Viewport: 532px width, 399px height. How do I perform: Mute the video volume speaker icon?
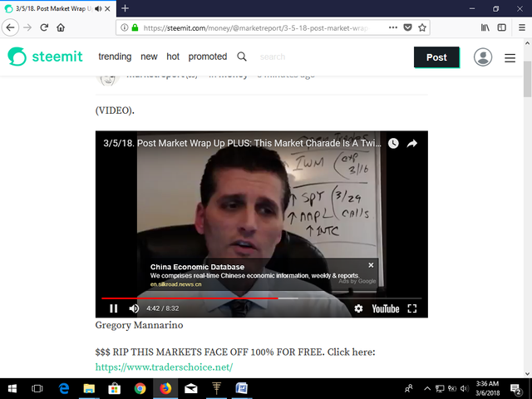[x=134, y=308]
